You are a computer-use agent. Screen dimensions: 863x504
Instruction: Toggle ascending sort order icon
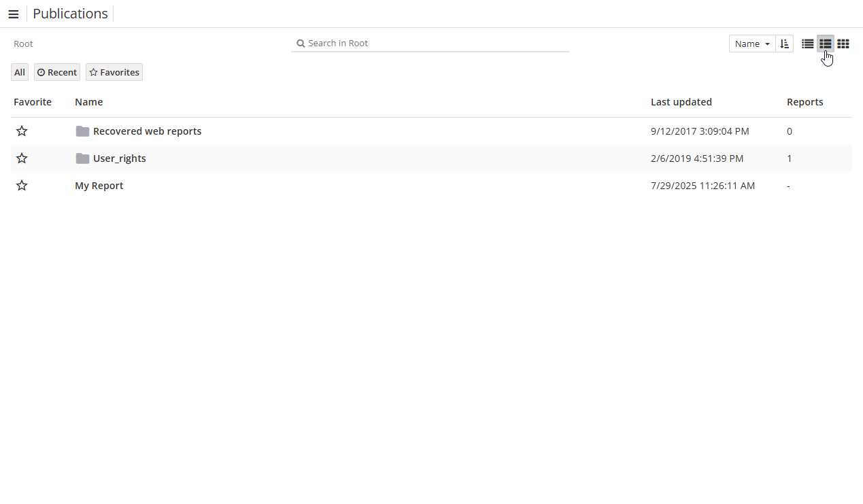pos(784,44)
